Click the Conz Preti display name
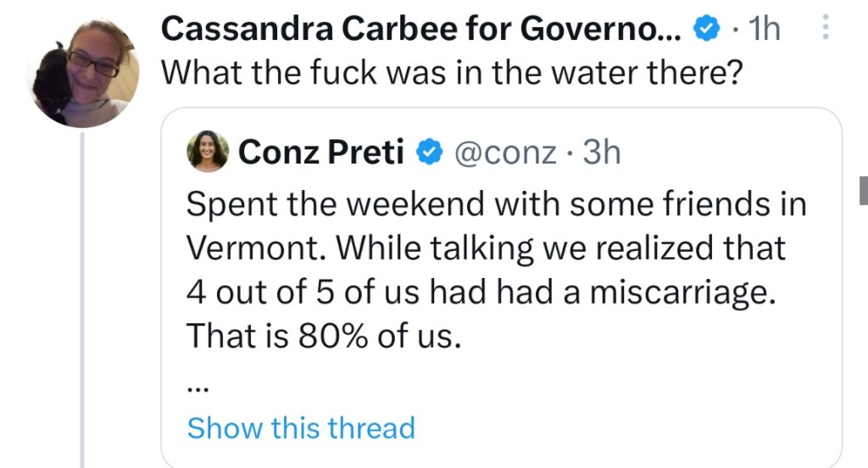 (x=320, y=152)
